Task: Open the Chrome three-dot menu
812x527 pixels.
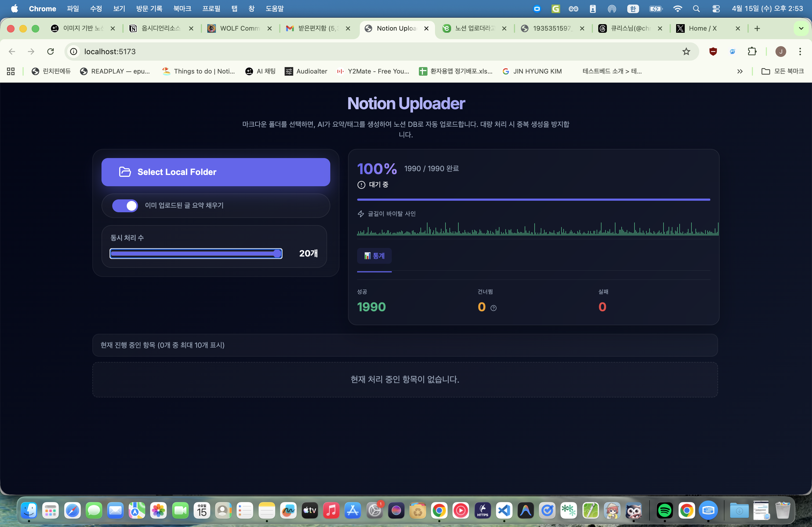Action: click(800, 52)
